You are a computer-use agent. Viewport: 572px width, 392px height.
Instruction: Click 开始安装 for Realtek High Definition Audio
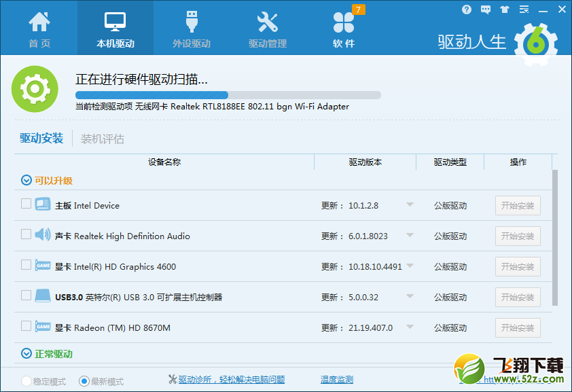(518, 236)
